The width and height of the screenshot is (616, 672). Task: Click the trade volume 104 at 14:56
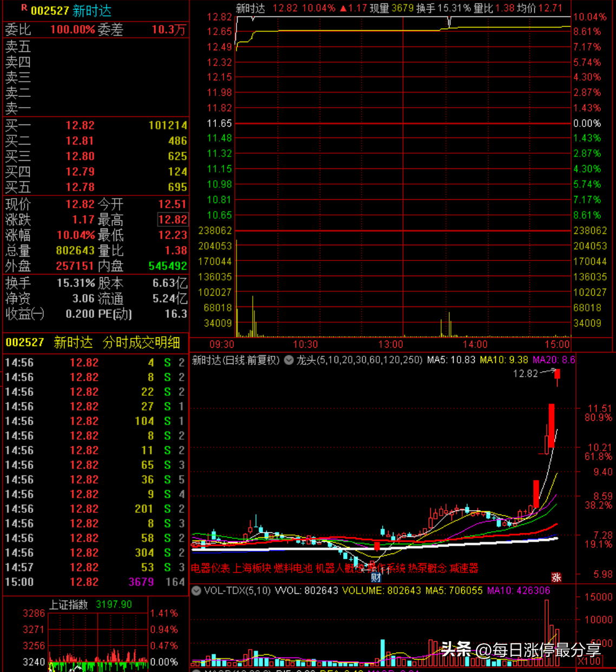click(x=145, y=421)
